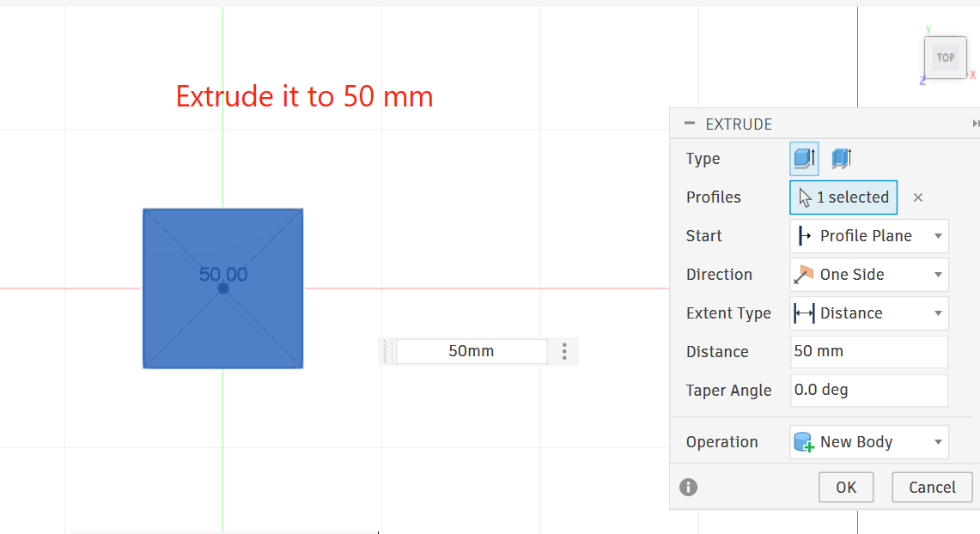The height and width of the screenshot is (534, 980).
Task: Open the Operation 'New Body' dropdown
Action: click(868, 442)
